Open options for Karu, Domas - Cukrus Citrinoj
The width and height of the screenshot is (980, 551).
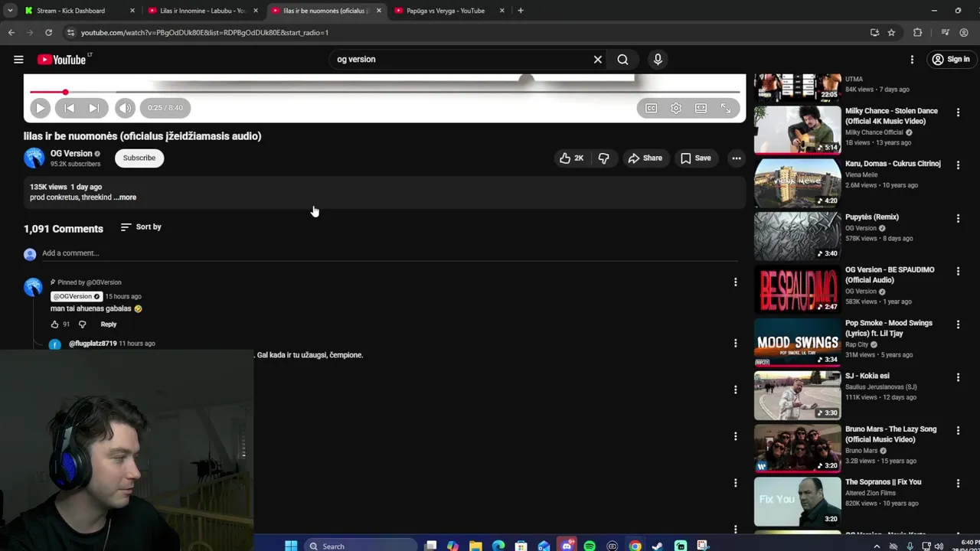(x=958, y=165)
